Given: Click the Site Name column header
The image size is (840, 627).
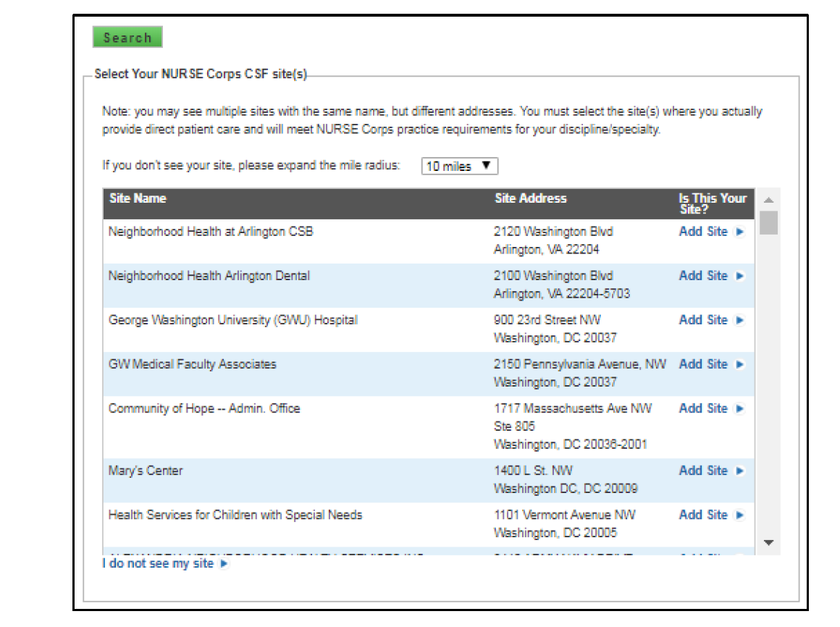Looking at the screenshot, I should pos(138,198).
